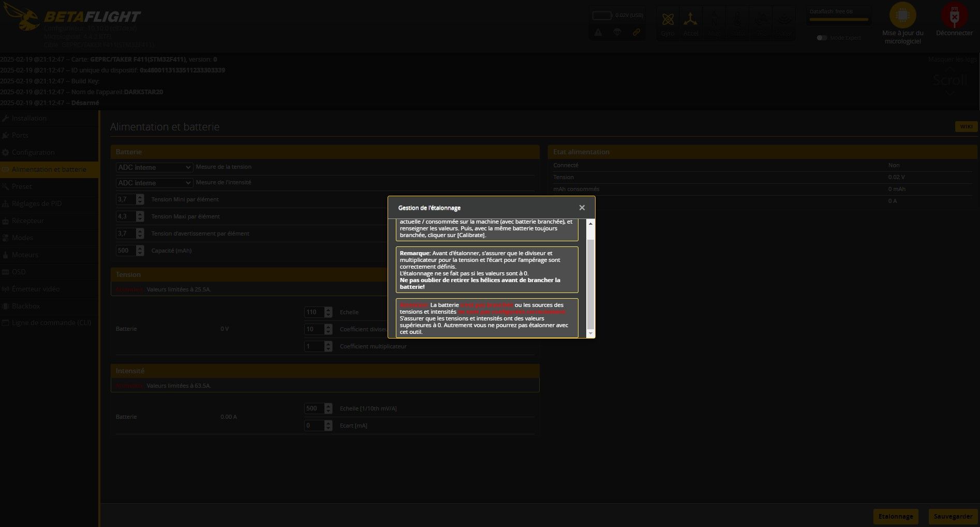Click the battery voltage indicator icon

tap(602, 16)
